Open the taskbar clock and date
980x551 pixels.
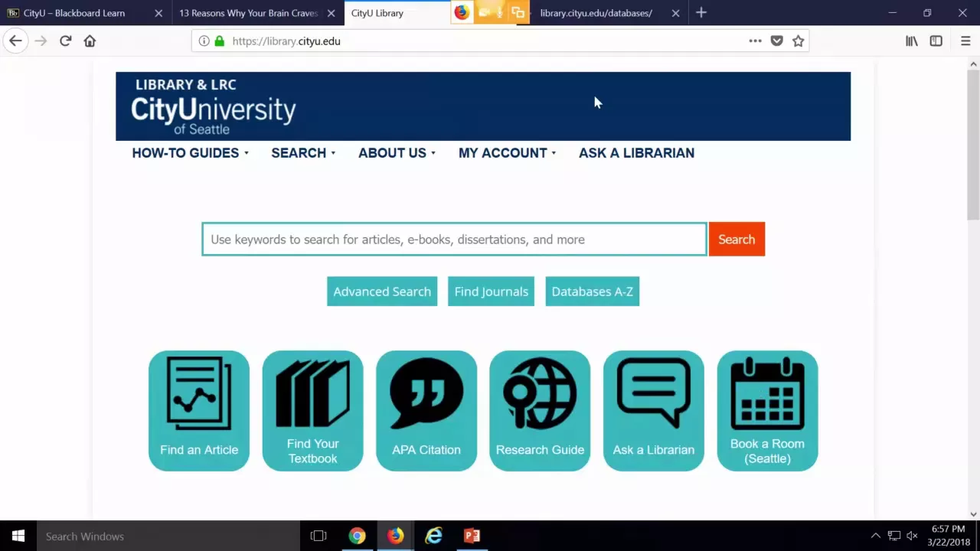pos(948,536)
